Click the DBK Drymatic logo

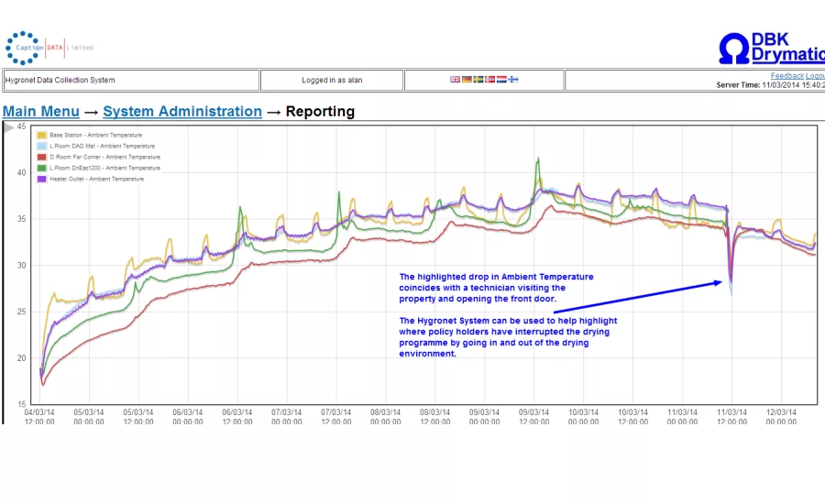point(772,48)
